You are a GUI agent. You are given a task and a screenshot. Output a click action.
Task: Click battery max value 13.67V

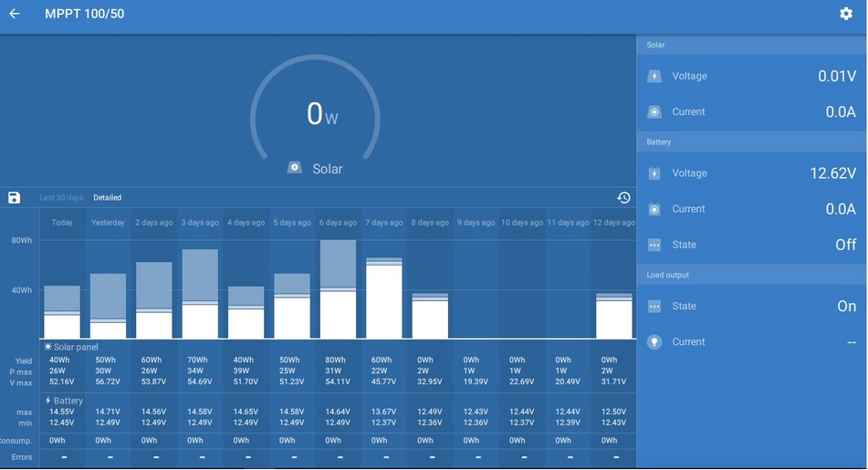coord(383,412)
